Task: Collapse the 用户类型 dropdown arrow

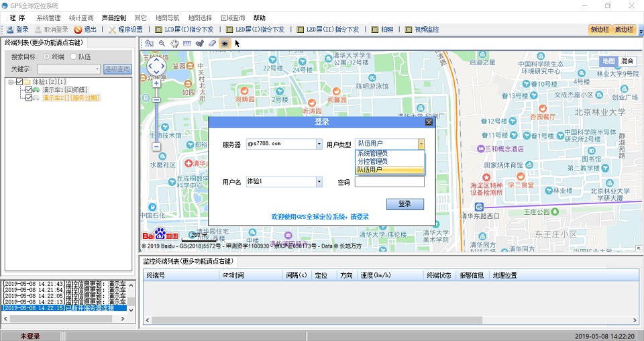Action: point(421,144)
